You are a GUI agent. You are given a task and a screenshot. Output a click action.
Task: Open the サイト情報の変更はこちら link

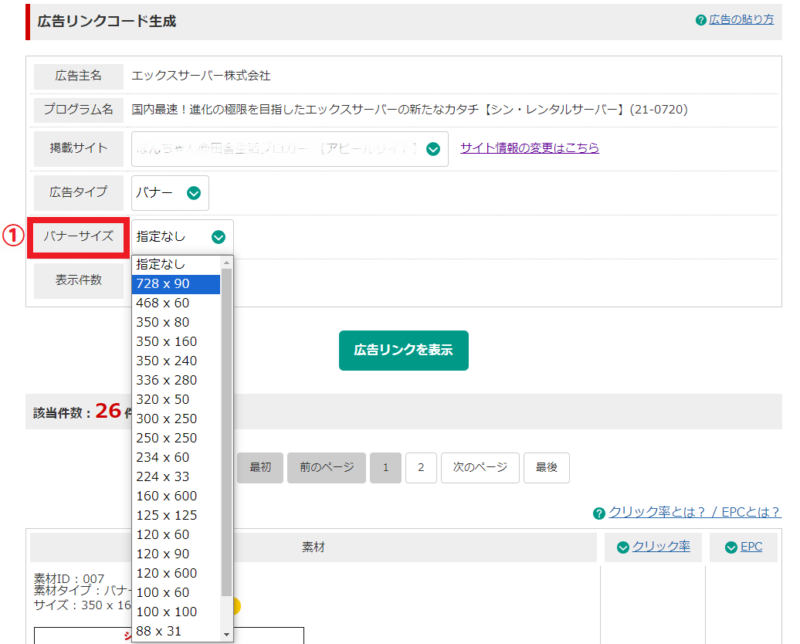click(x=529, y=148)
